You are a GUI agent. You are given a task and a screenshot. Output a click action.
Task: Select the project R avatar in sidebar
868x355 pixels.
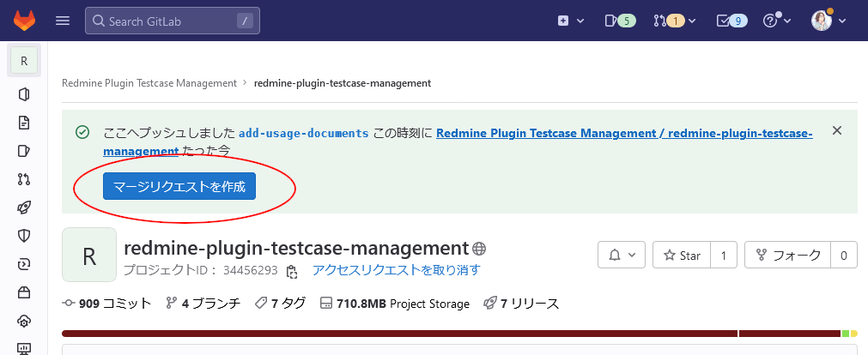[x=24, y=61]
